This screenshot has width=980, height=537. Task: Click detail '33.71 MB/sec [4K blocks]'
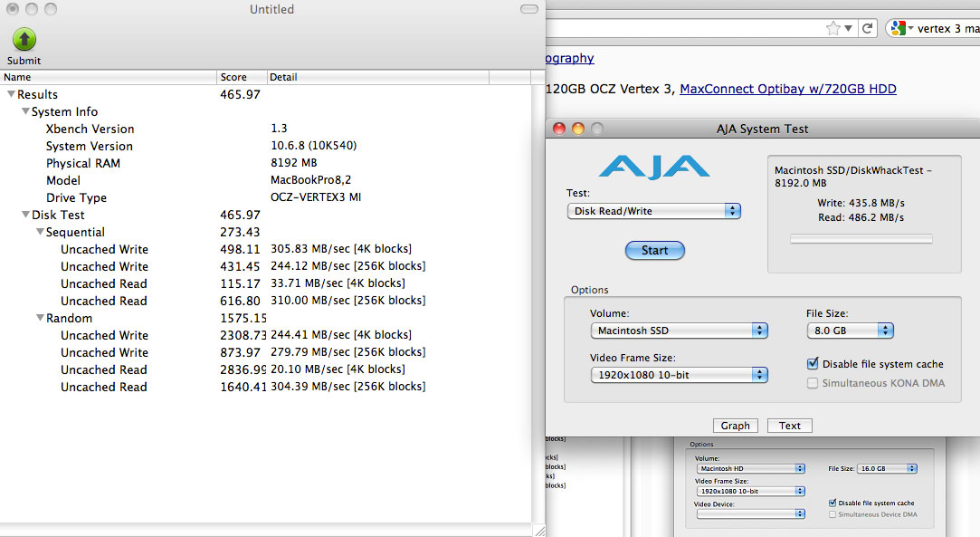[338, 283]
